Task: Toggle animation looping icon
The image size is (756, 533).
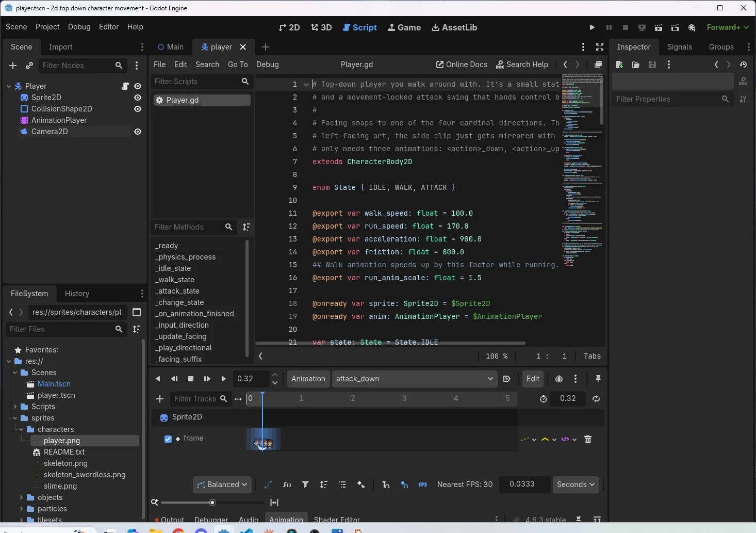Action: 596,399
